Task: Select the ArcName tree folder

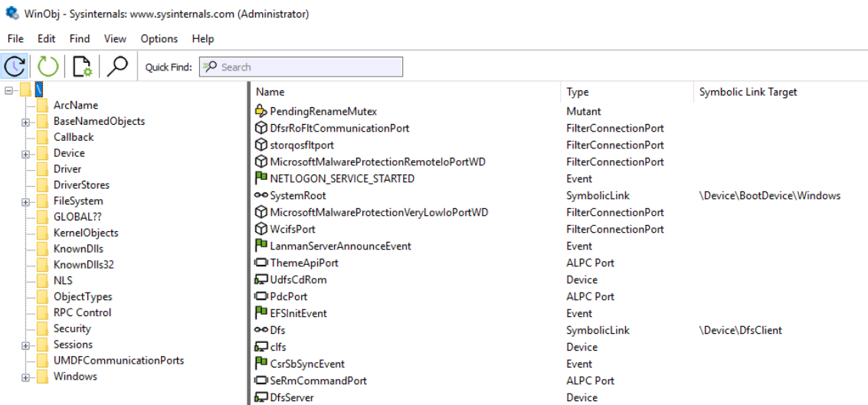Action: 76,105
